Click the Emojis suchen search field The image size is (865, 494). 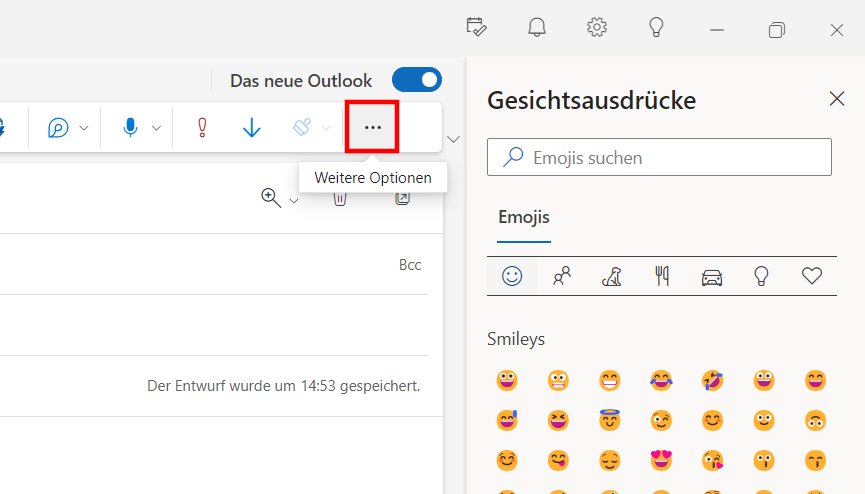coord(659,157)
